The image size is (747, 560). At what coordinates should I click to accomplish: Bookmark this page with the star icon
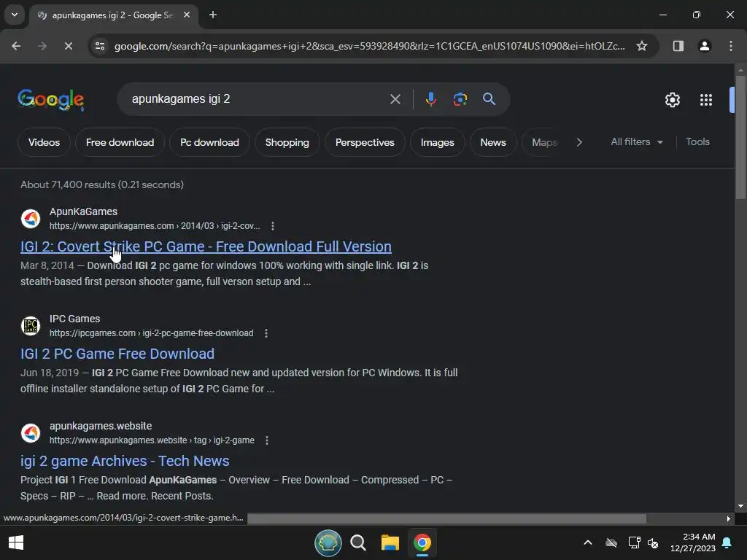(x=642, y=46)
